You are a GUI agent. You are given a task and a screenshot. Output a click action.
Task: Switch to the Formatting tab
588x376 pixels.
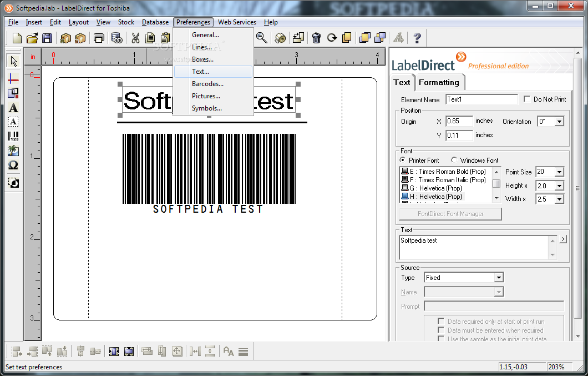click(439, 82)
